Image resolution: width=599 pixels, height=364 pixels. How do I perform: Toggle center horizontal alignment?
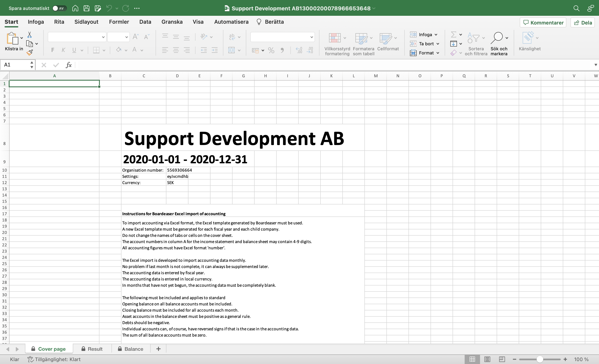(176, 50)
